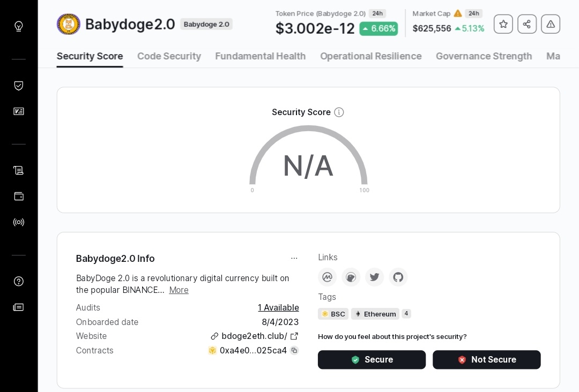This screenshot has height=392, width=579.
Task: Open the Fundamental Health tab
Action: (x=261, y=56)
